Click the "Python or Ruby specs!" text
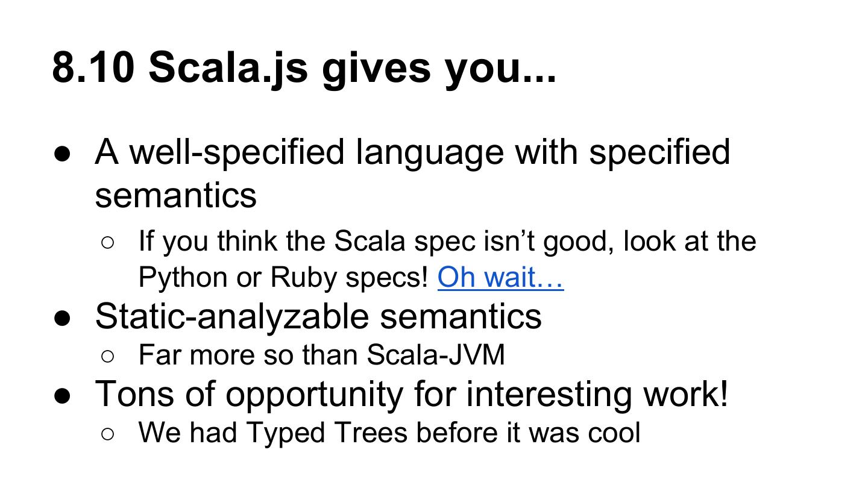 283,277
